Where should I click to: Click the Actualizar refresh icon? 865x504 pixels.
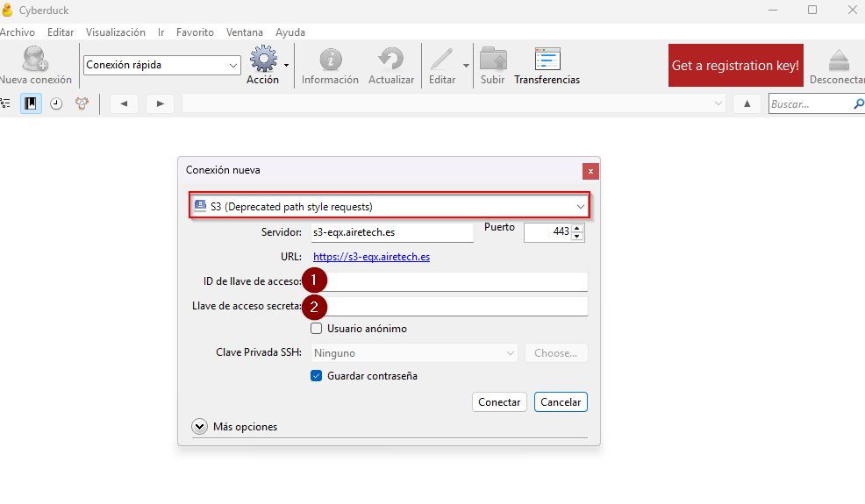click(391, 59)
